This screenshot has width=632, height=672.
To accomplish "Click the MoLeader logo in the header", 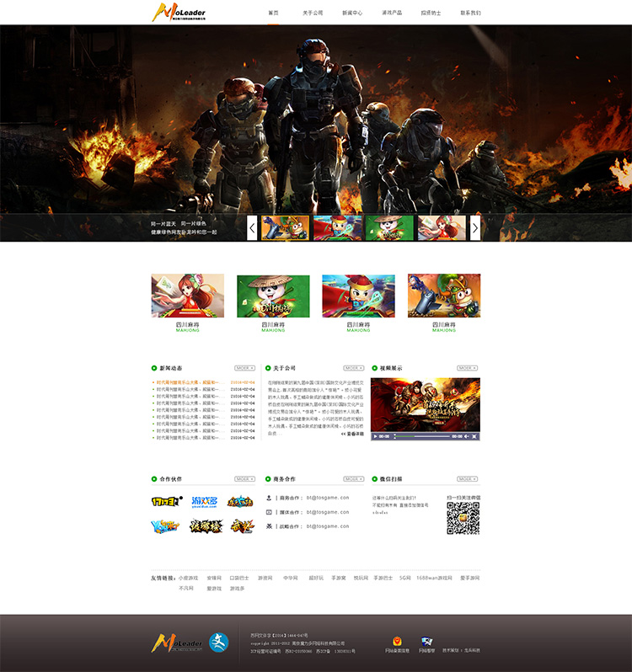I will click(x=179, y=12).
